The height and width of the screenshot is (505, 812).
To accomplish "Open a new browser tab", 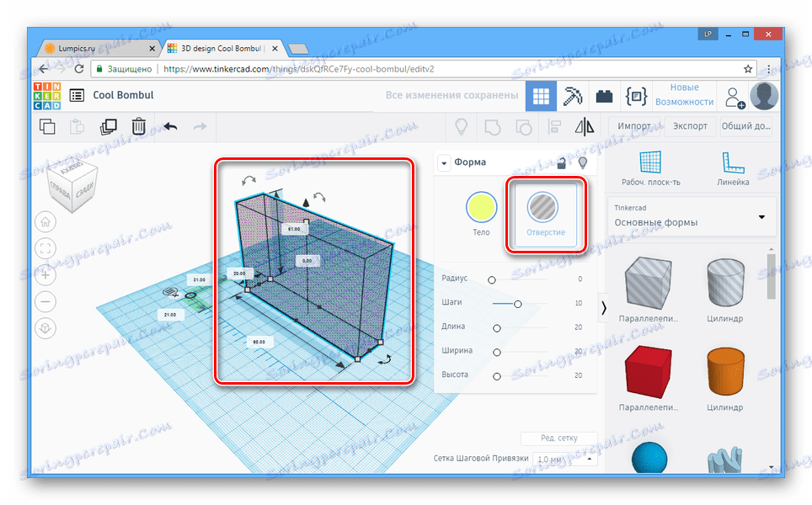I will click(x=298, y=49).
